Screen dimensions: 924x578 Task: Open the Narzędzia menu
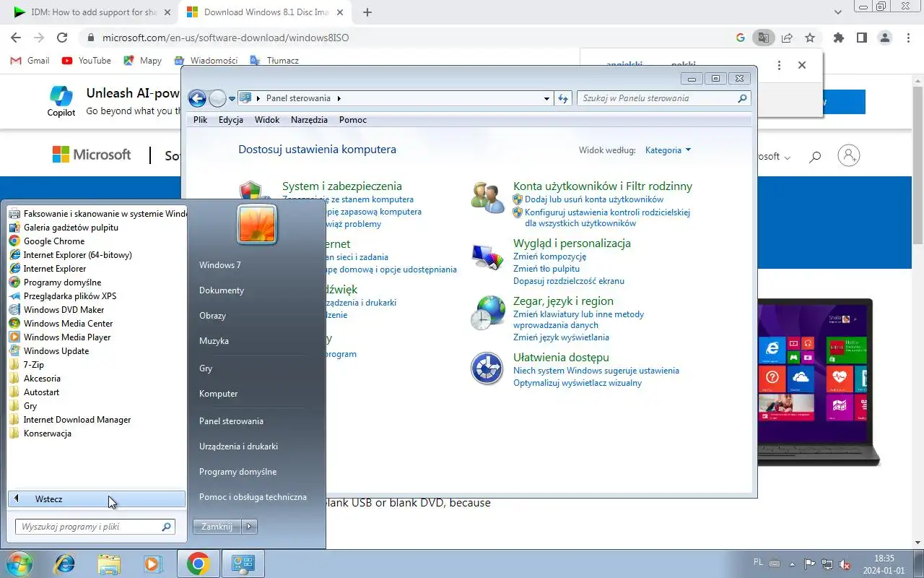pos(309,120)
